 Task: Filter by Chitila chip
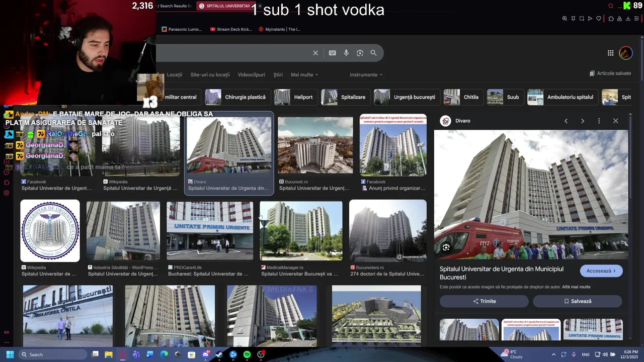[x=464, y=97]
